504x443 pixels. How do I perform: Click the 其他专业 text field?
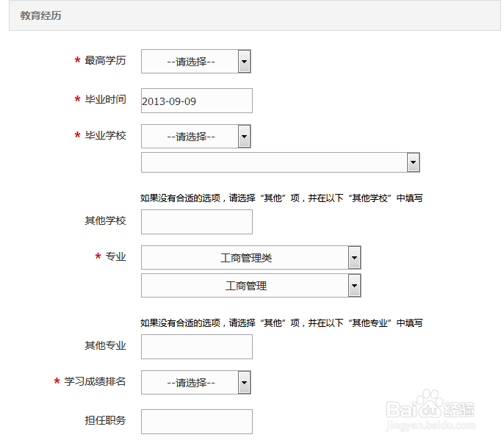tap(196, 347)
